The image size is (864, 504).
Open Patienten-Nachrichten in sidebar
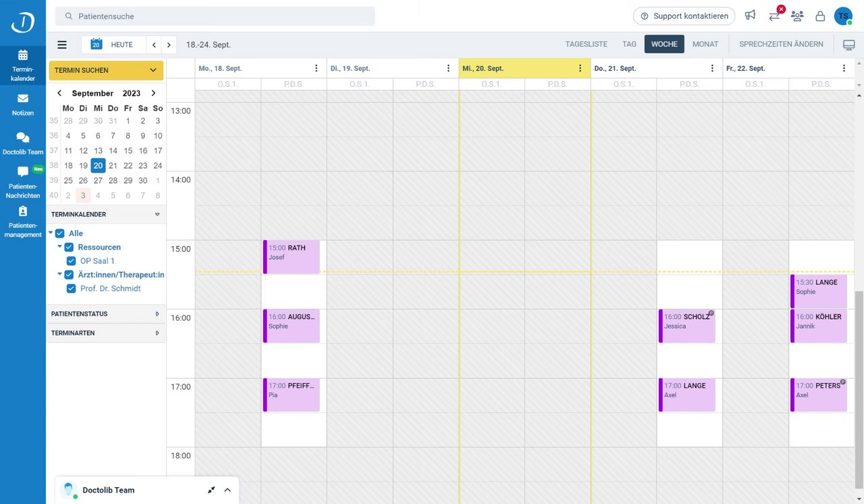pyautogui.click(x=24, y=181)
